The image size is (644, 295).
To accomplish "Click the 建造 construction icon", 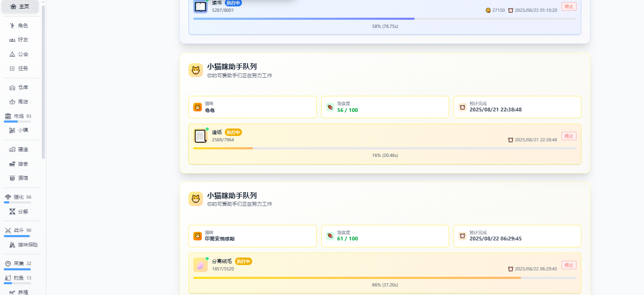I will (x=12, y=149).
